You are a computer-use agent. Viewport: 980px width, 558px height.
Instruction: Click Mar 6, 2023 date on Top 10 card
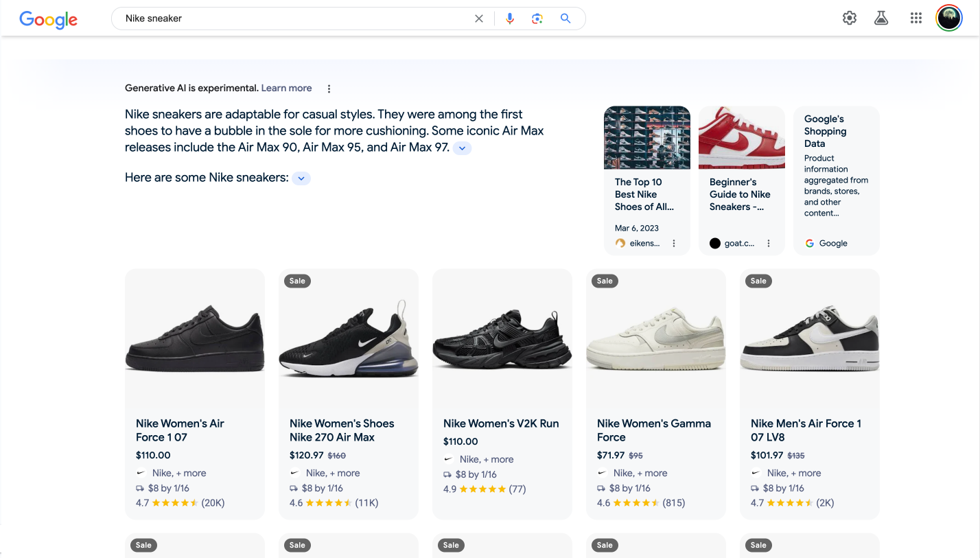637,228
